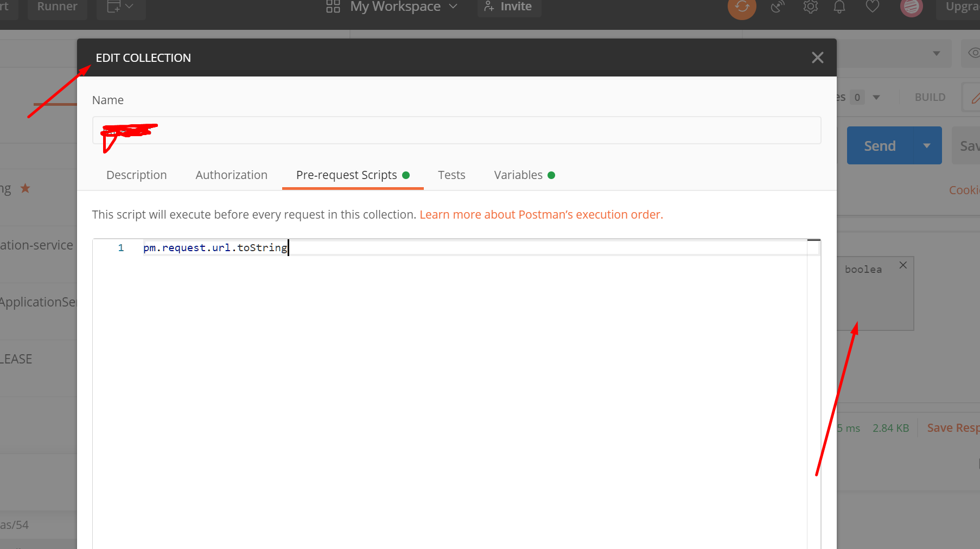Star the collection in the sidebar
This screenshot has width=980, height=549.
click(x=25, y=188)
